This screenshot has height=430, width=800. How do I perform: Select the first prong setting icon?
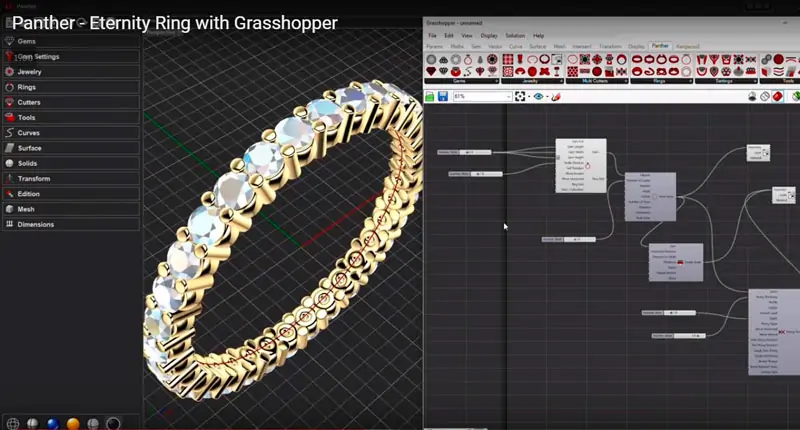pos(702,60)
